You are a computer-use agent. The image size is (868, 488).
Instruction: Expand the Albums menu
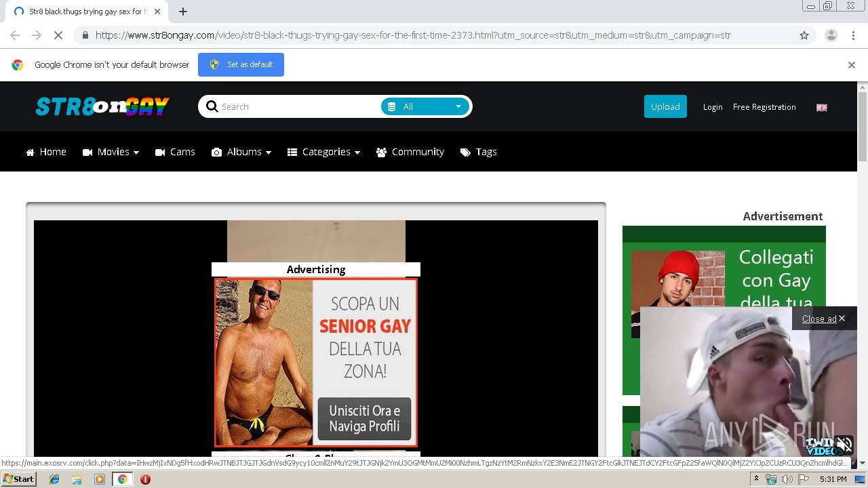click(x=241, y=152)
